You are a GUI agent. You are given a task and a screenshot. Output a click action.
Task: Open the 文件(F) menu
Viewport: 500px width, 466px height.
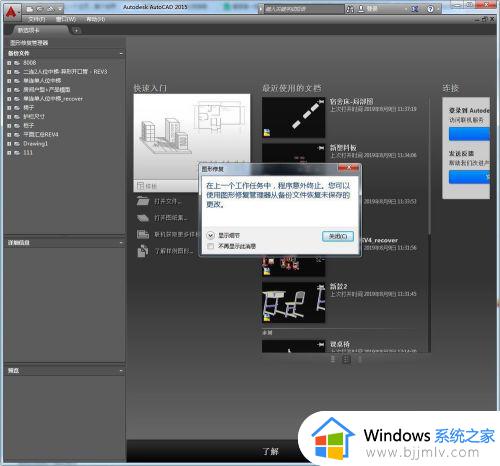[37, 19]
